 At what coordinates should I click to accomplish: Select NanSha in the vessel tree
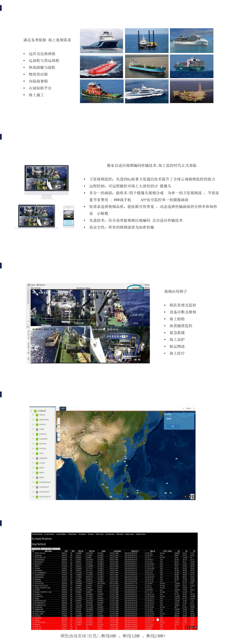pos(42,473)
